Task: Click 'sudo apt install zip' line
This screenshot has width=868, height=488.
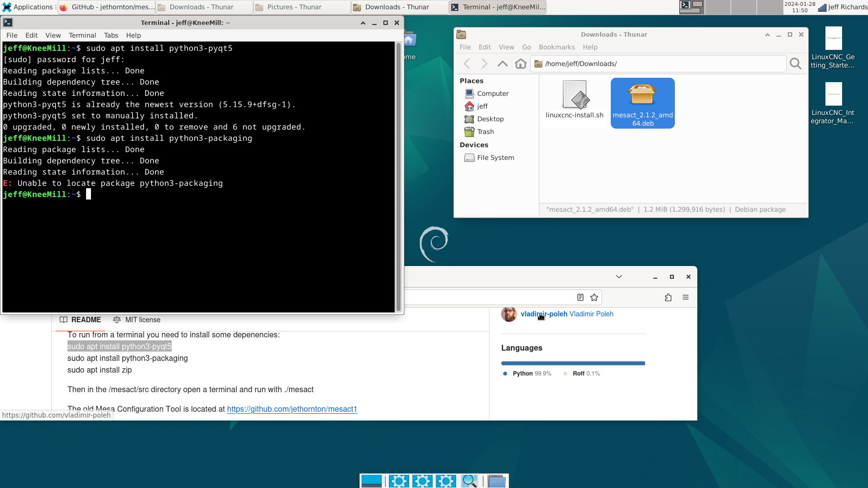Action: [x=100, y=370]
